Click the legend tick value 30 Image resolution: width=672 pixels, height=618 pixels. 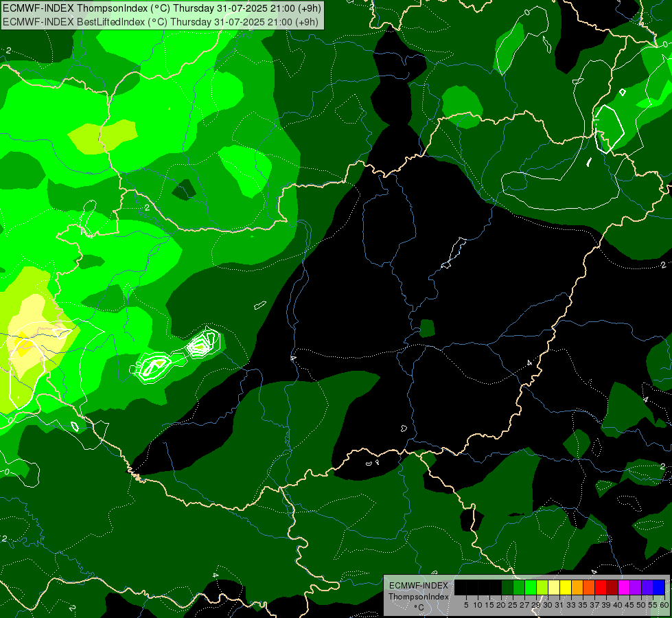click(x=548, y=605)
